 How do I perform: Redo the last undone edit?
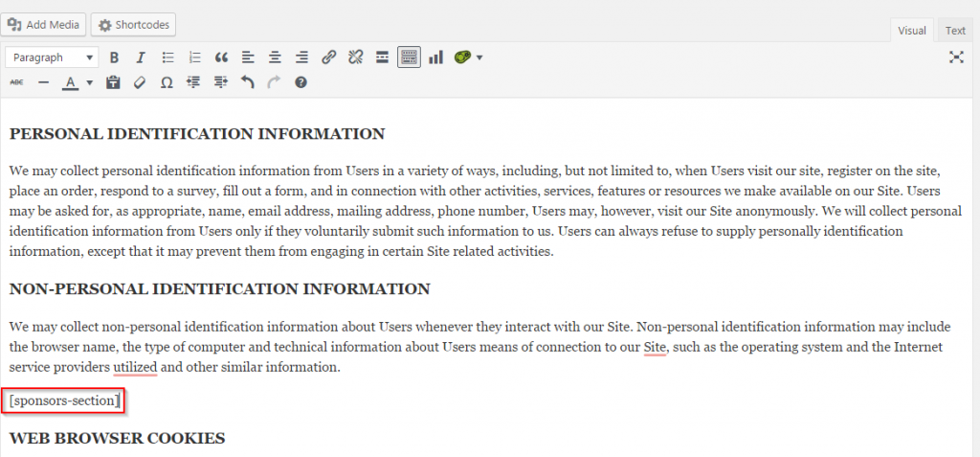pos(274,82)
